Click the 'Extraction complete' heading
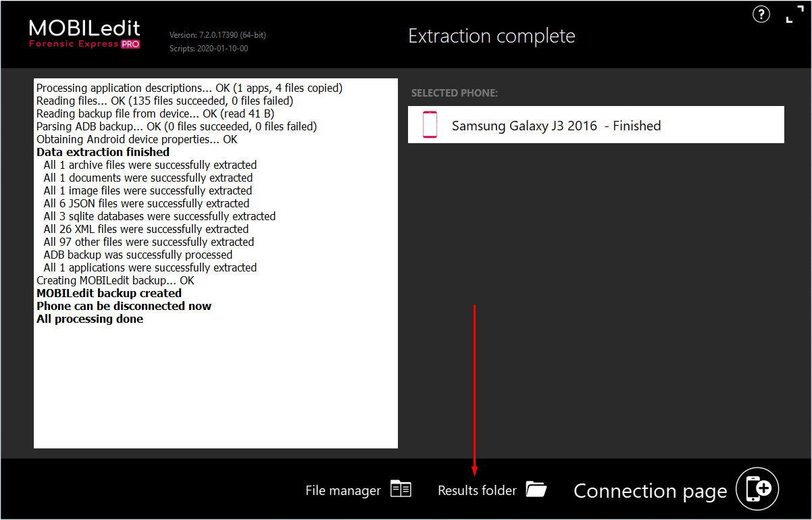This screenshot has height=520, width=812. (x=492, y=36)
